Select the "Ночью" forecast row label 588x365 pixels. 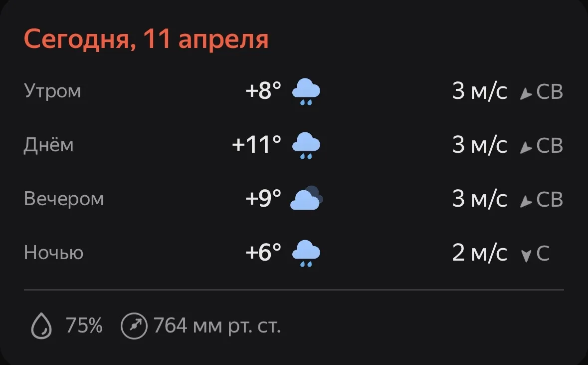coord(53,253)
